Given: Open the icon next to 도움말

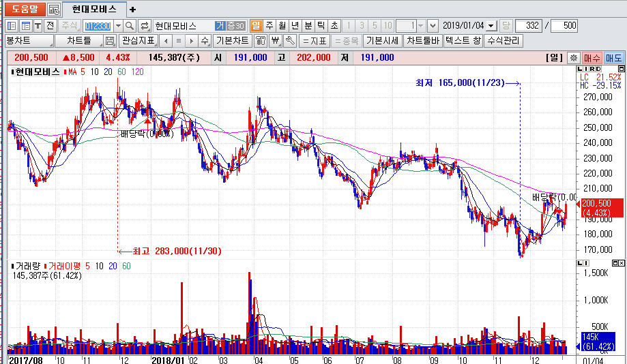Looking at the screenshot, I should click(54, 10).
